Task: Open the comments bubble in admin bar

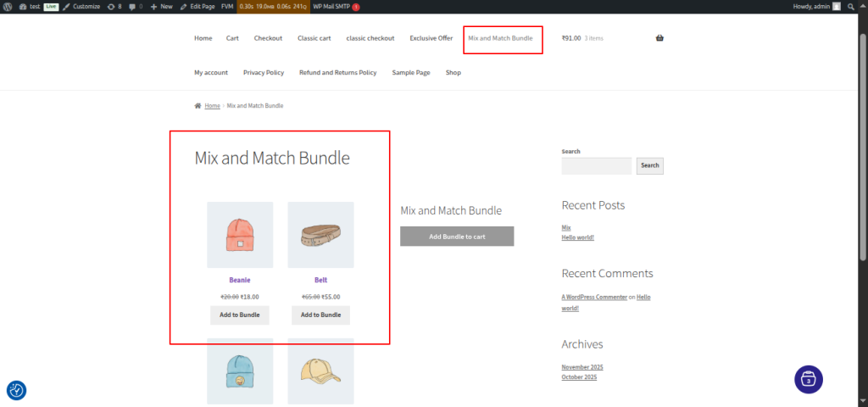Action: coord(136,7)
